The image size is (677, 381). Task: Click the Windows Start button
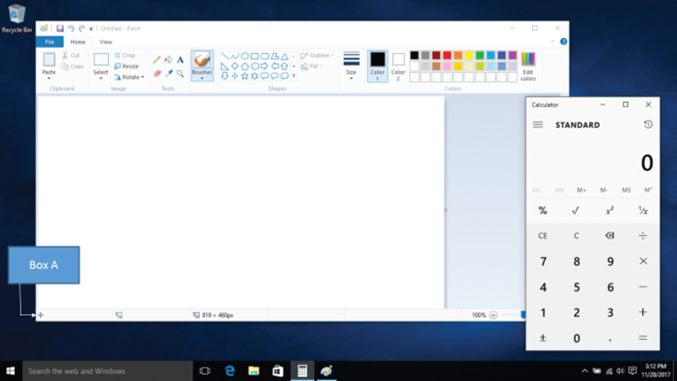coord(11,371)
